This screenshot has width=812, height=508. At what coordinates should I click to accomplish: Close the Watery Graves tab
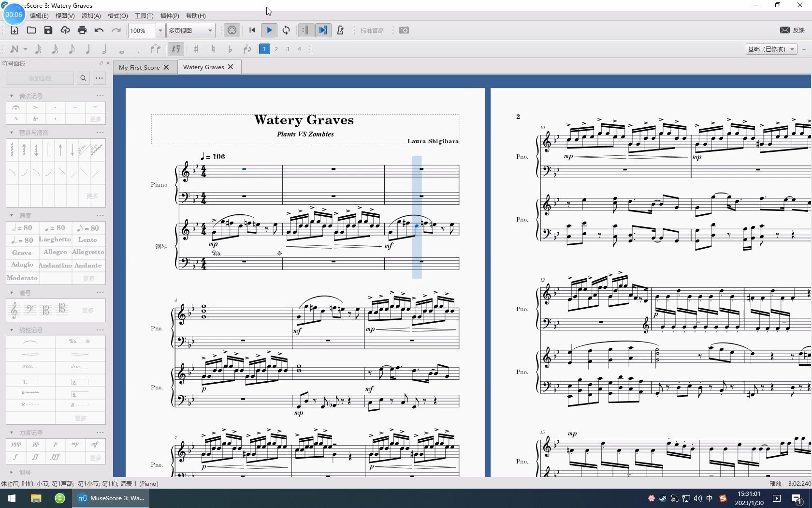[231, 67]
